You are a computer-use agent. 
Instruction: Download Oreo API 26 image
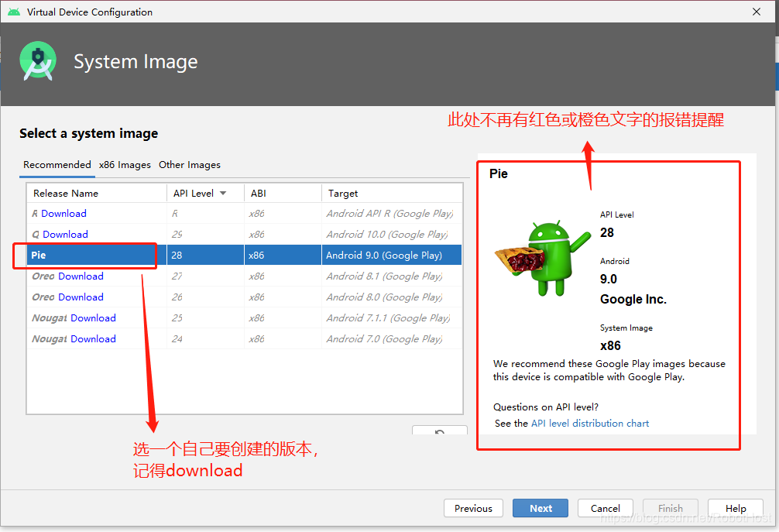81,297
